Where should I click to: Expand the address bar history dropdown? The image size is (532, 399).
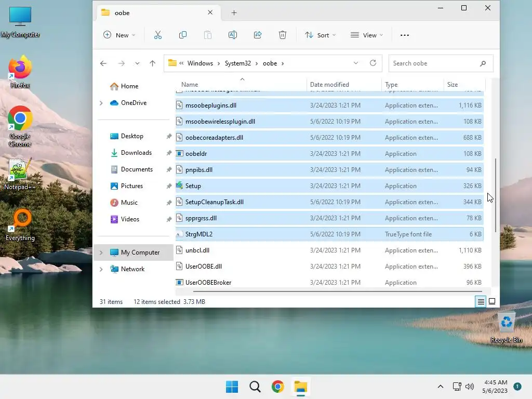pyautogui.click(x=355, y=63)
